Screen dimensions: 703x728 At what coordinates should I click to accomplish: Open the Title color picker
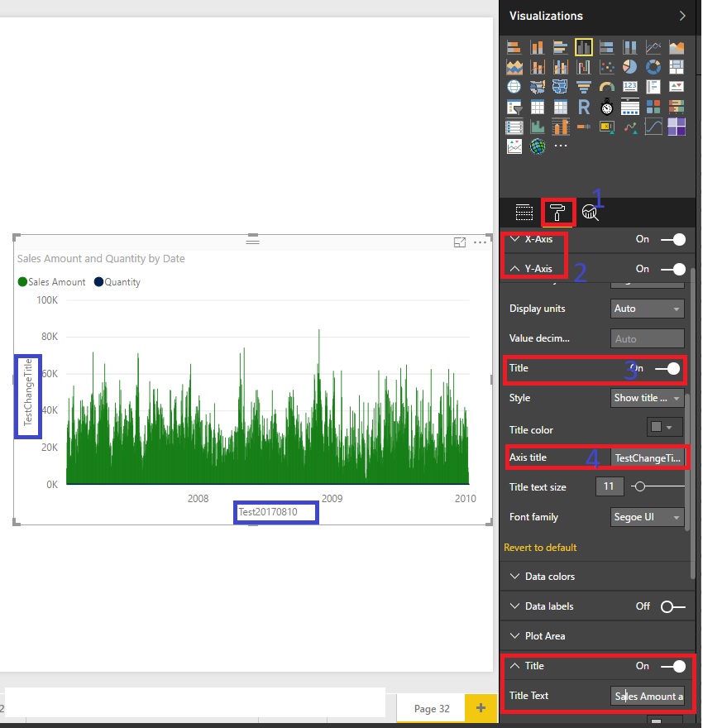coord(664,427)
